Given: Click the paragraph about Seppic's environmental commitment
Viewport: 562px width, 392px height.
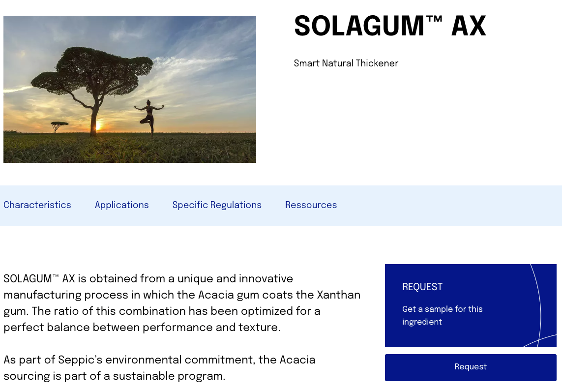Looking at the screenshot, I should point(159,368).
